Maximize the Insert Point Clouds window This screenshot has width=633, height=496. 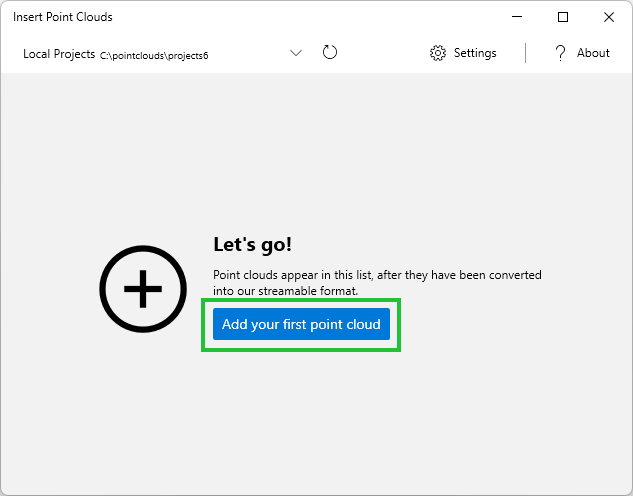(563, 17)
